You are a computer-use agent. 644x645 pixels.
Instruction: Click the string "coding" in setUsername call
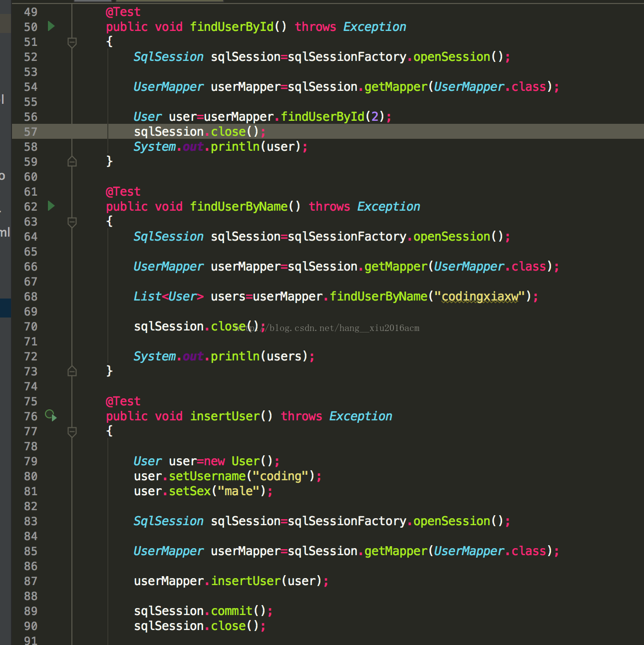pos(281,476)
